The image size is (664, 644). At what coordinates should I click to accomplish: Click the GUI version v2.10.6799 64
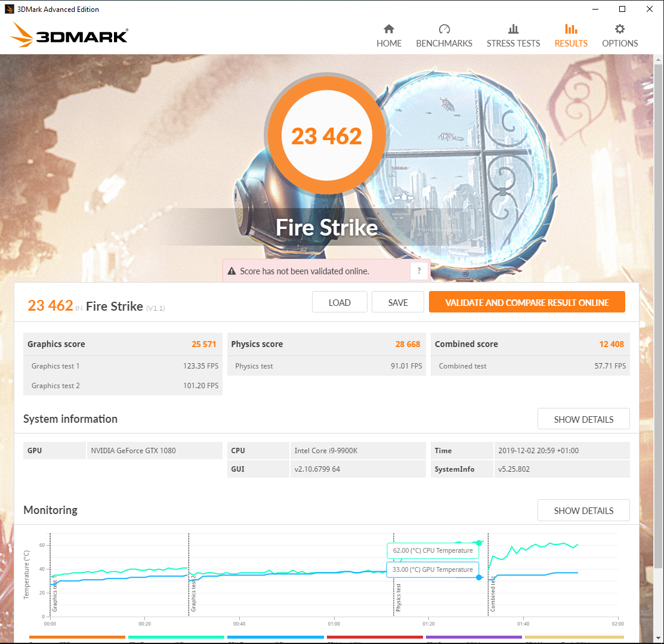pos(358,469)
